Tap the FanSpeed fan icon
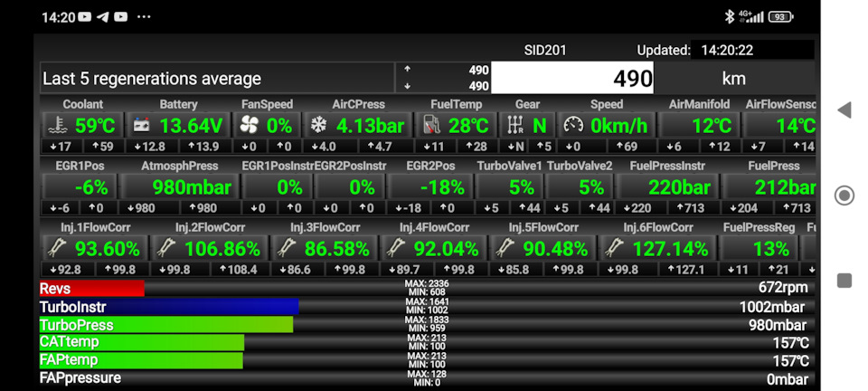Image resolution: width=868 pixels, height=391 pixels. point(252,126)
